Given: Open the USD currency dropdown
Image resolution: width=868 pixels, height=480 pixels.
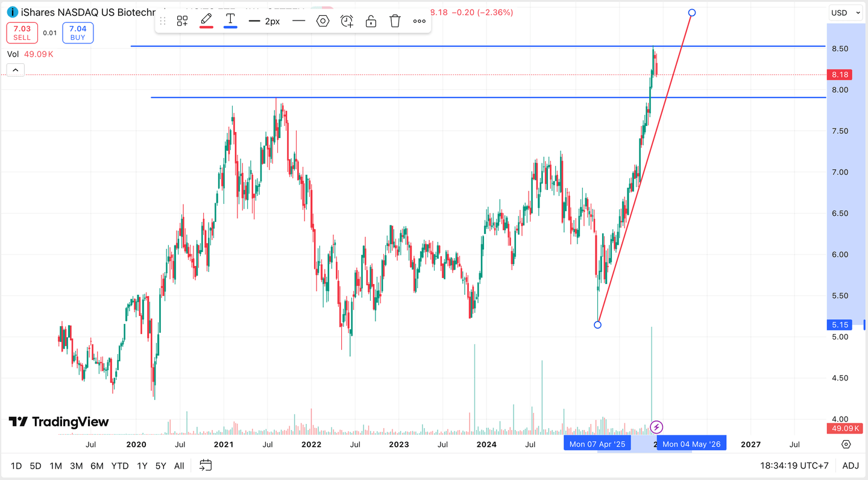Looking at the screenshot, I should click(x=846, y=13).
